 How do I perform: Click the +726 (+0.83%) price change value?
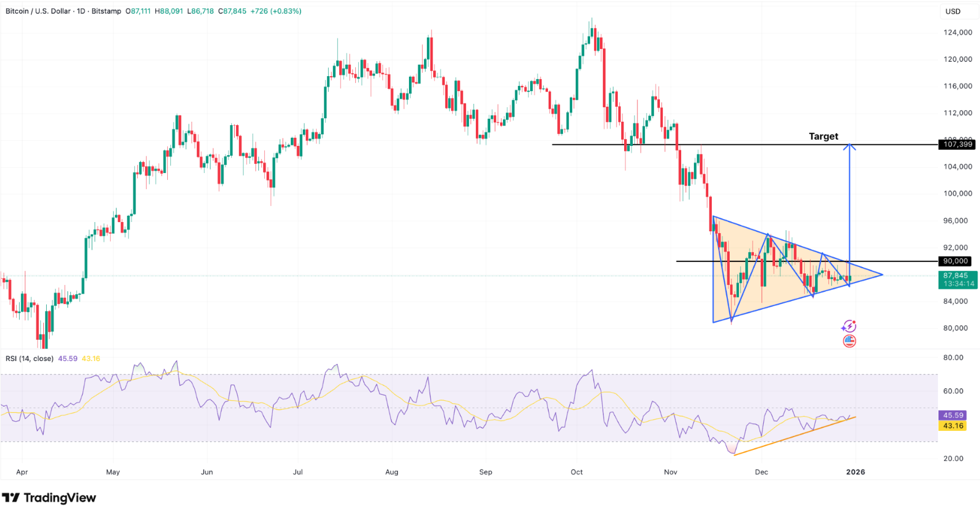[x=275, y=11]
